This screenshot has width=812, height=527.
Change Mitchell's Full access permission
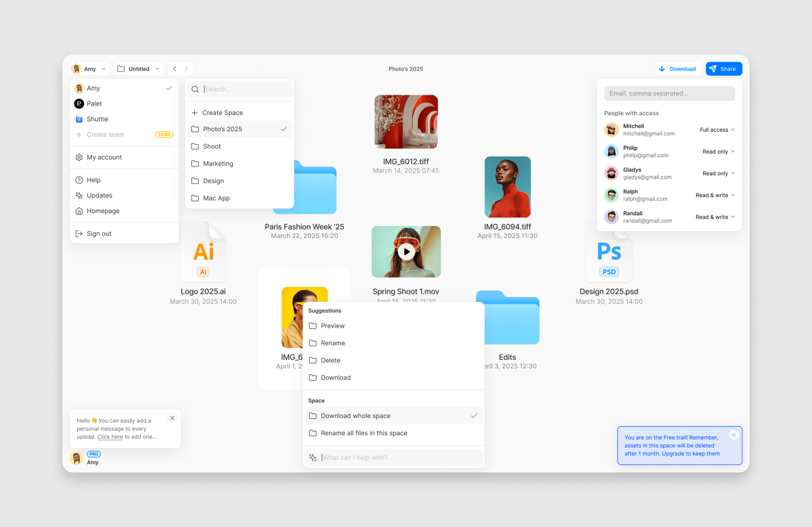pos(717,130)
